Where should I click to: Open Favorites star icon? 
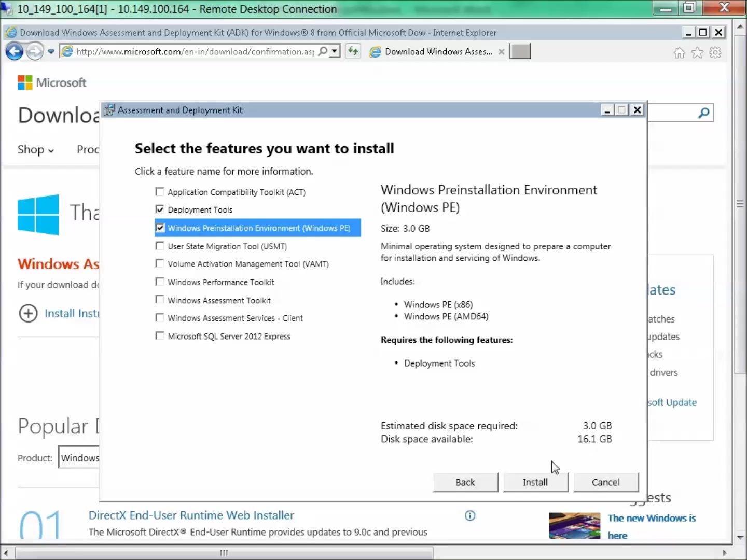point(697,52)
